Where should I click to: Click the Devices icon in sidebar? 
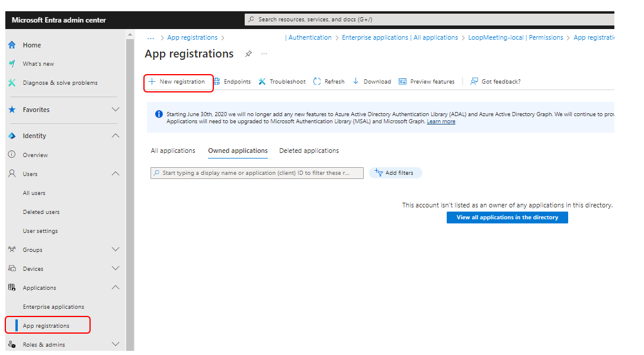[12, 268]
